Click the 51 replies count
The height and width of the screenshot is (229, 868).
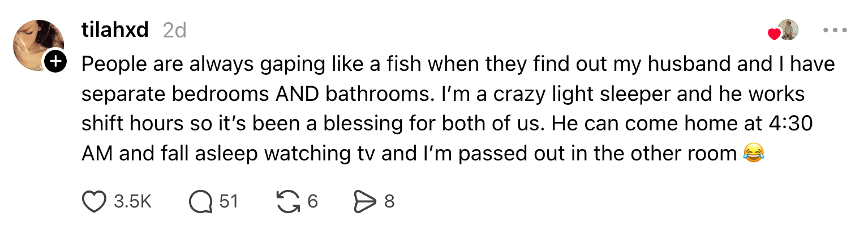[x=228, y=201]
